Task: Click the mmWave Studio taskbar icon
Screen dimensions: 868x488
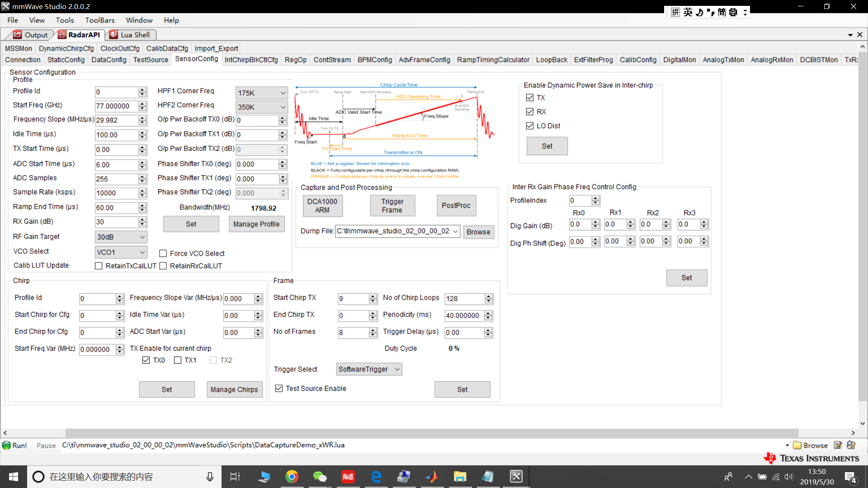Action: pyautogui.click(x=516, y=477)
